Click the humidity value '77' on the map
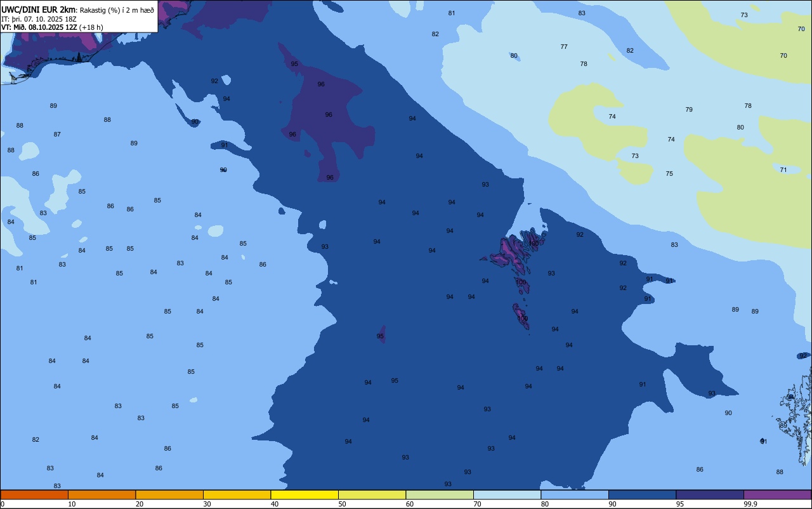Screen dimensions: 812x509 tap(564, 46)
